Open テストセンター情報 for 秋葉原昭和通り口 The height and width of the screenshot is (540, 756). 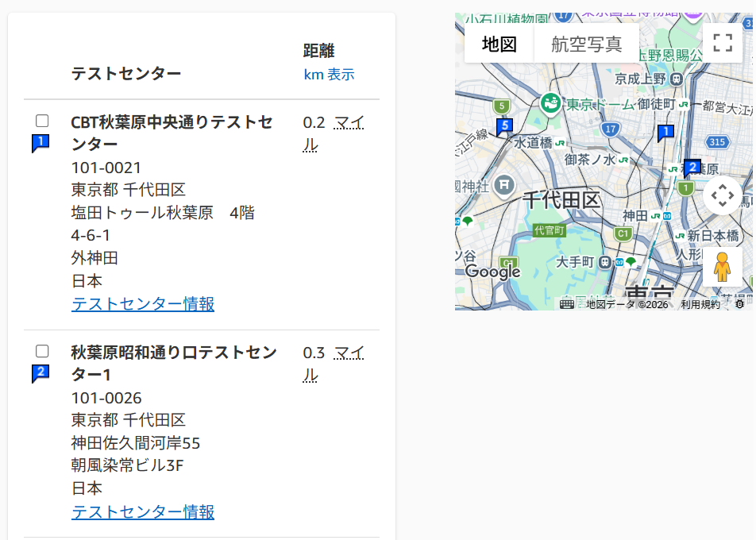[143, 511]
